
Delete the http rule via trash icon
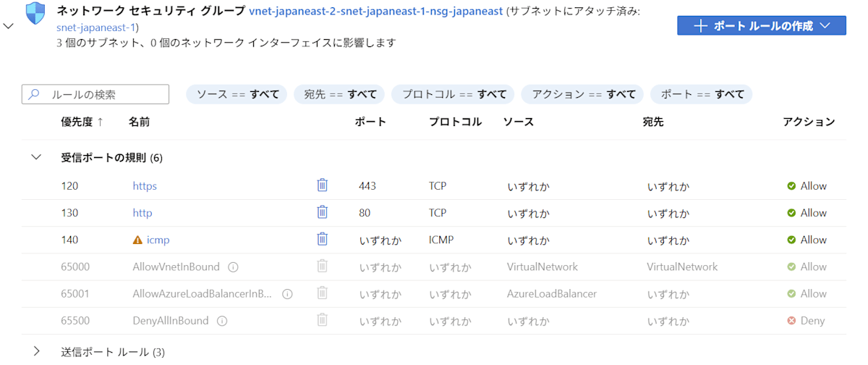click(x=323, y=212)
